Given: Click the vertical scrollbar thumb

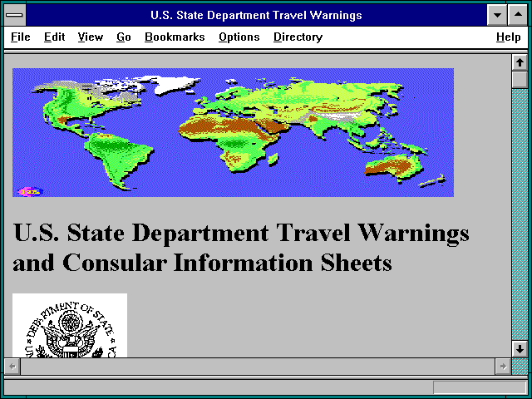Looking at the screenshot, I should 520,80.
